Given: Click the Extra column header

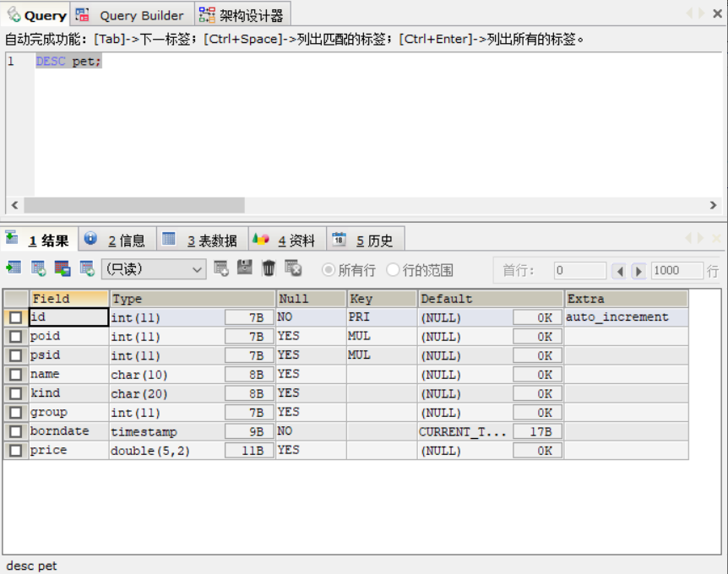Looking at the screenshot, I should 627,299.
